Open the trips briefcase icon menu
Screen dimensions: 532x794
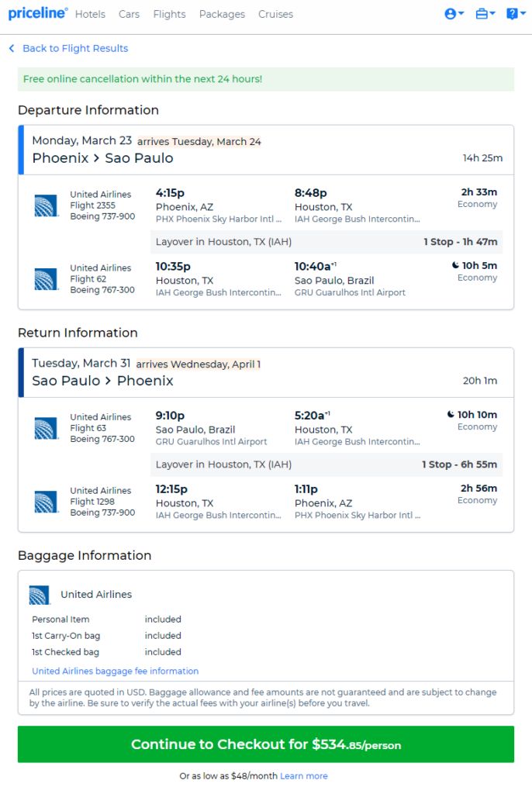pyautogui.click(x=485, y=14)
